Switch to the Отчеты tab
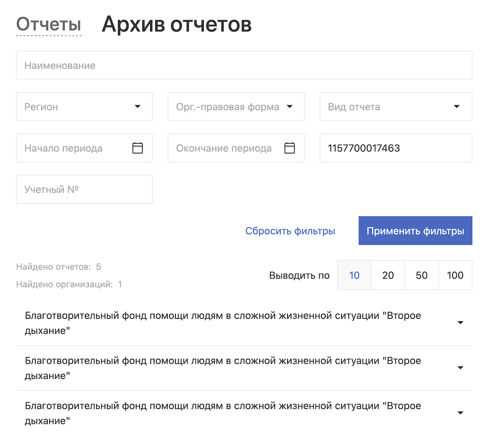Viewport: 489px width, 448px height. (49, 24)
